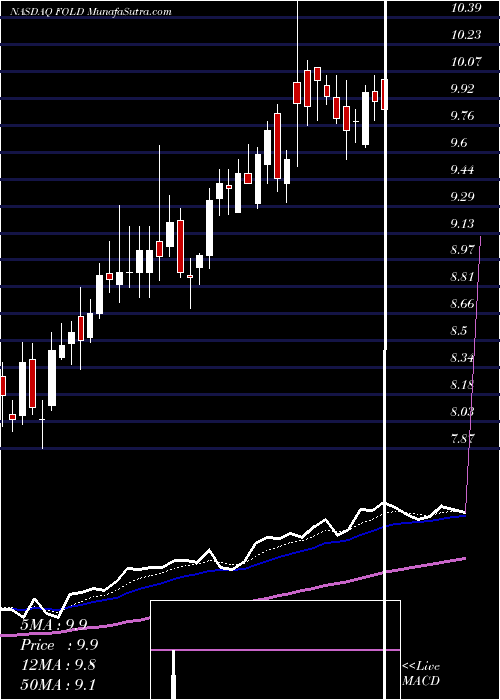Image resolution: width=500 pixels, height=700 pixels.
Task: Click the 8.97 price axis label
Action: (464, 250)
